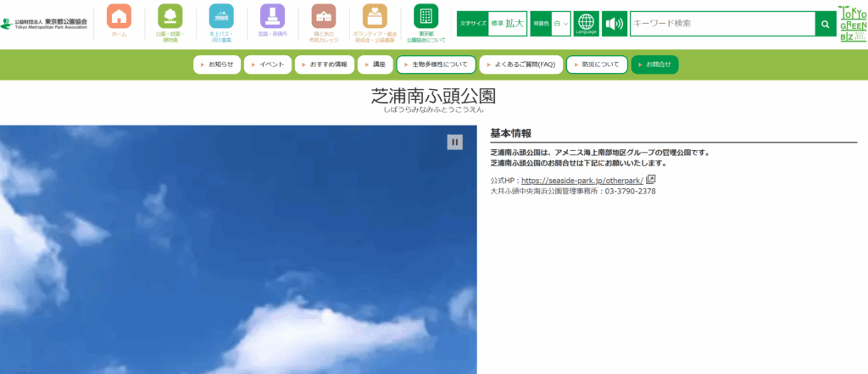This screenshot has width=868, height=374.
Task: Open the お知らせ menu item
Action: click(217, 64)
